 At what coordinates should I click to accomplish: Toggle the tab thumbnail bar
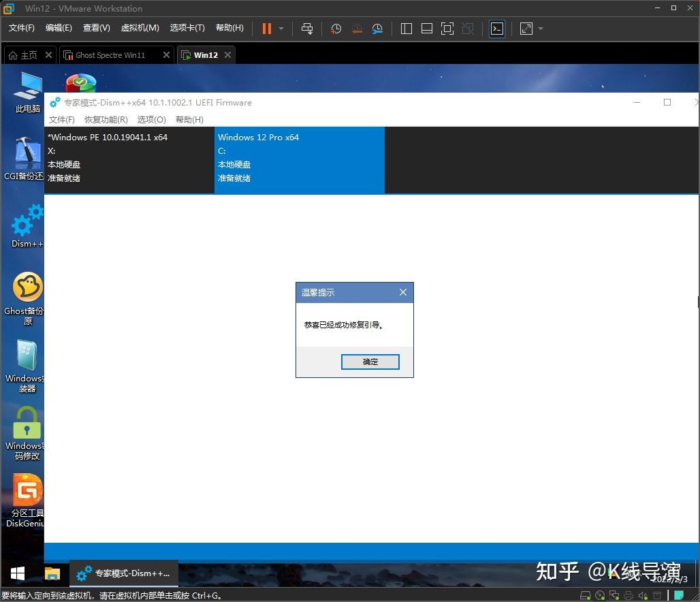point(426,29)
